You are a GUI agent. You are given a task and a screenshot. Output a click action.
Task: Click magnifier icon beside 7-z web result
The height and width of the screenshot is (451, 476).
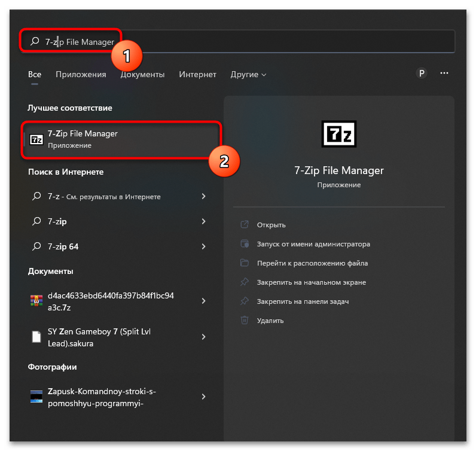point(36,196)
